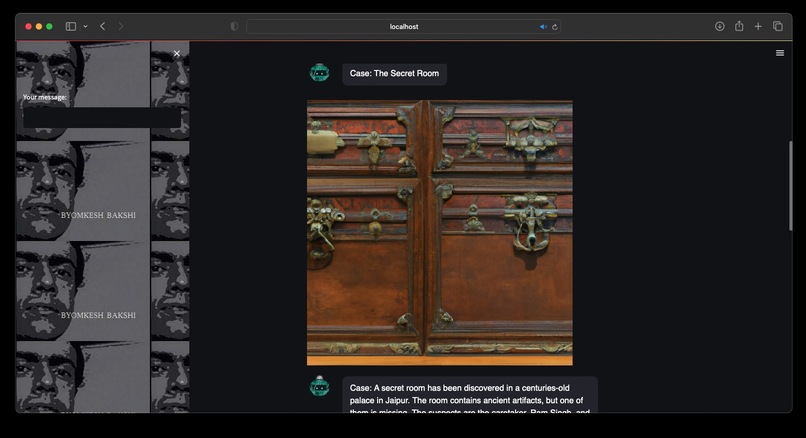The image size is (806, 438).
Task: Toggle the Safari sidebar button
Action: pos(71,26)
